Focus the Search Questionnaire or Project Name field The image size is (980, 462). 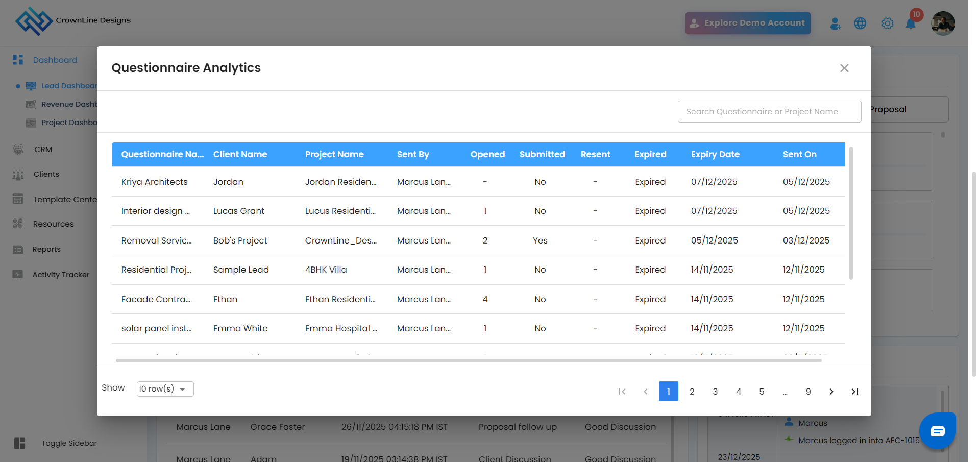(769, 112)
